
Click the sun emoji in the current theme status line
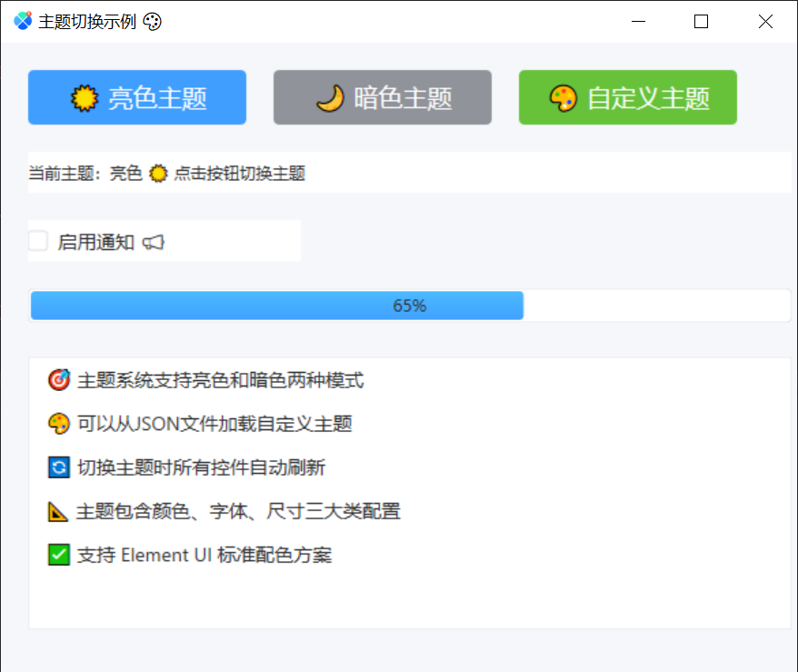(x=157, y=173)
